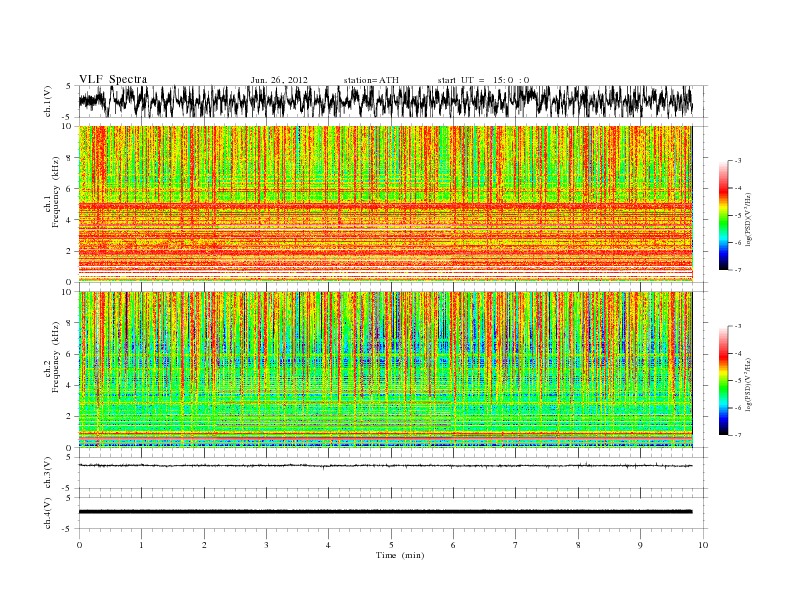Click the ch.2 "Frequency (kHz)" axis label
792x612 pixels.
56,356
